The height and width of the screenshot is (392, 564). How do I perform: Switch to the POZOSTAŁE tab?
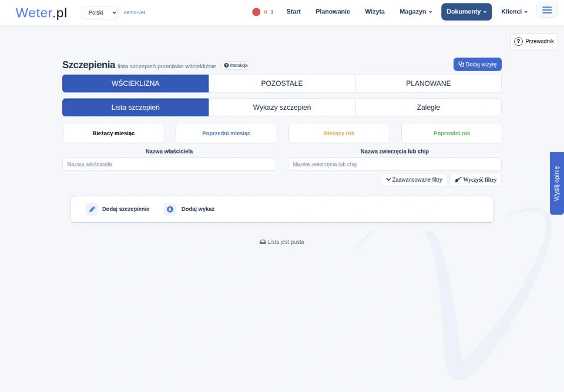tap(282, 83)
